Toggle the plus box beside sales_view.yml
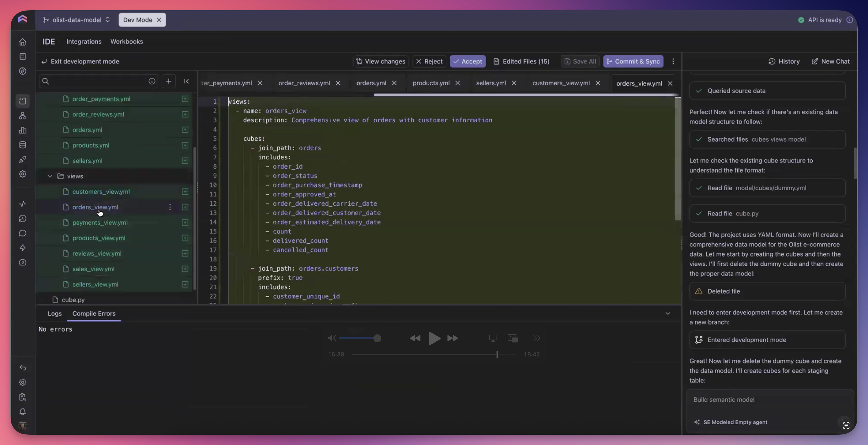This screenshot has height=445, width=868. (x=185, y=269)
